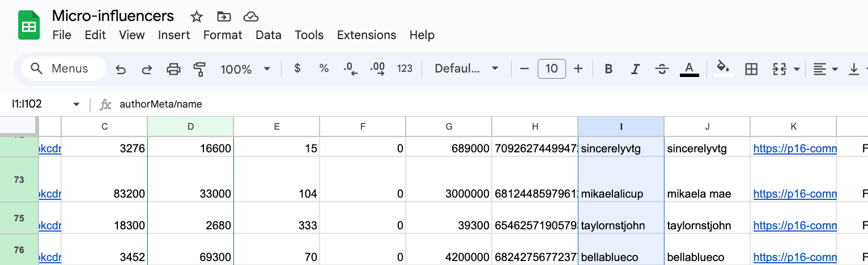Screen dimensions: 868x265
Task: Open the borders grid icon
Action: click(x=751, y=69)
